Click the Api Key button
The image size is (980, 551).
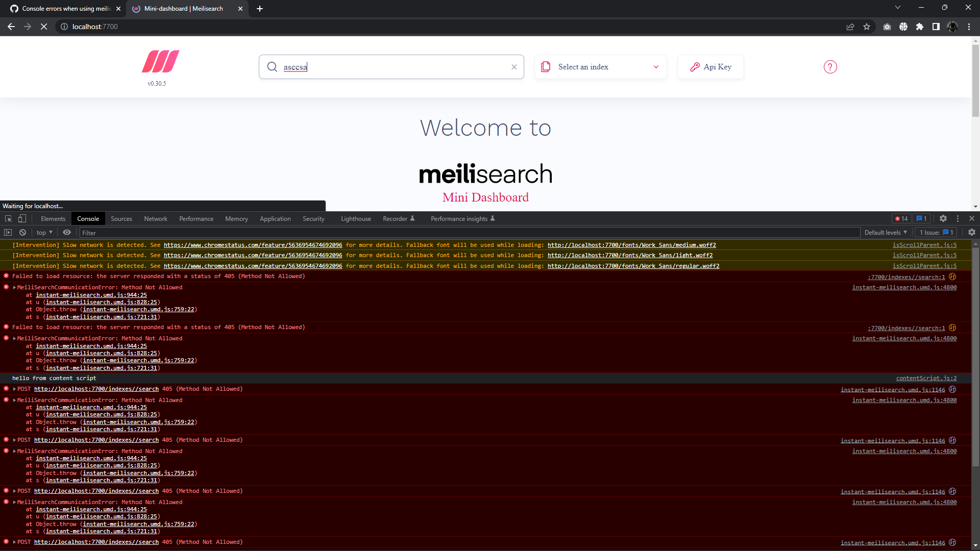[x=710, y=67]
